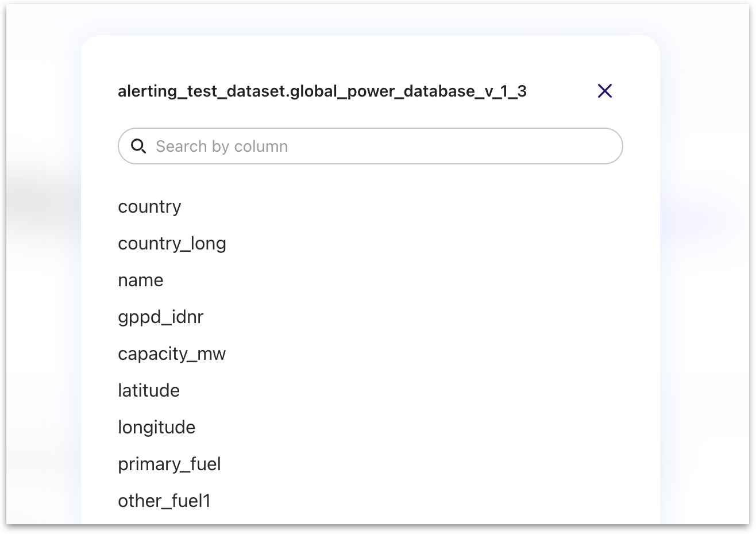
Task: Click the X close icon on the dialog
Action: [604, 91]
